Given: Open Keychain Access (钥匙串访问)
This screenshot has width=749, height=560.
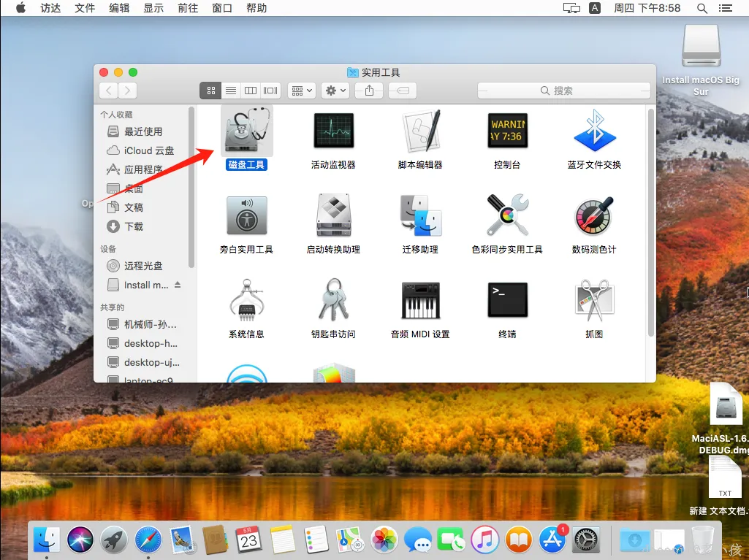Looking at the screenshot, I should (333, 300).
